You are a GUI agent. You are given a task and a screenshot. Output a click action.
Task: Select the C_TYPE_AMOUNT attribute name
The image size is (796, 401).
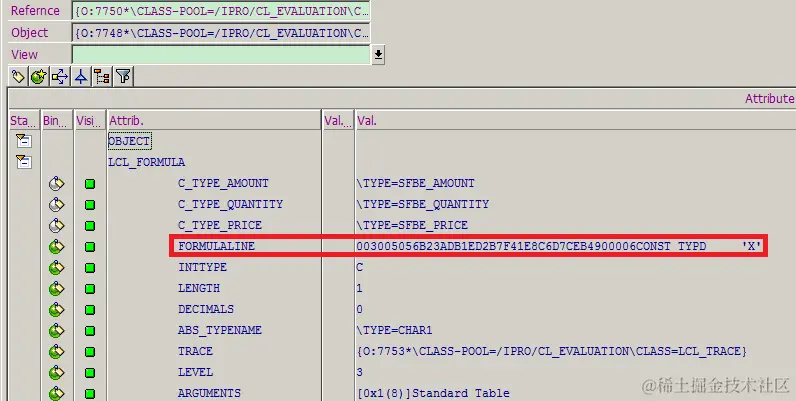(x=223, y=183)
